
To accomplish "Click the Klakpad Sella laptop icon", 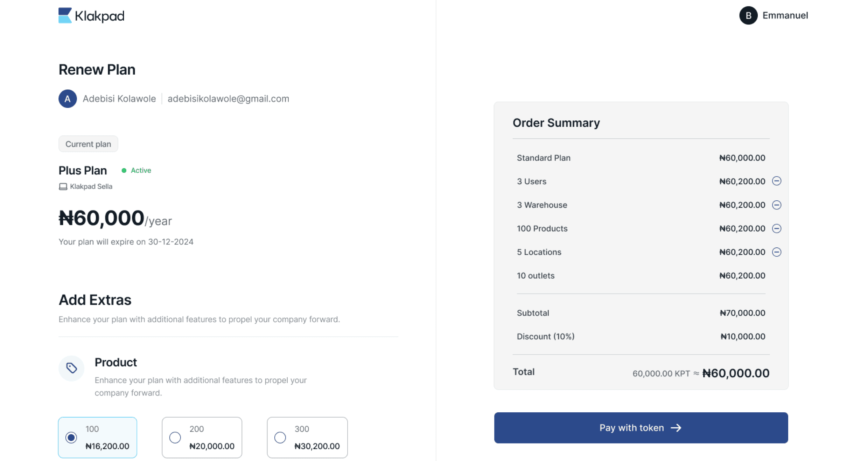I will (x=63, y=186).
